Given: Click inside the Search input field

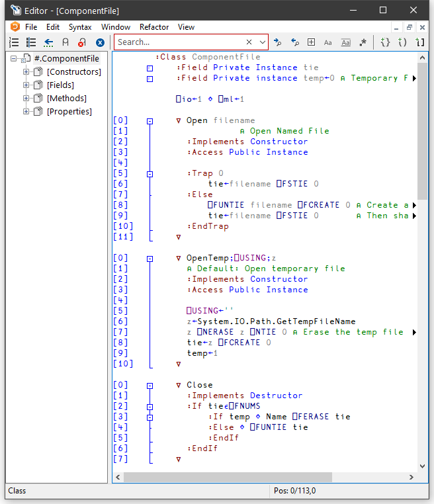Looking at the screenshot, I should pos(179,42).
